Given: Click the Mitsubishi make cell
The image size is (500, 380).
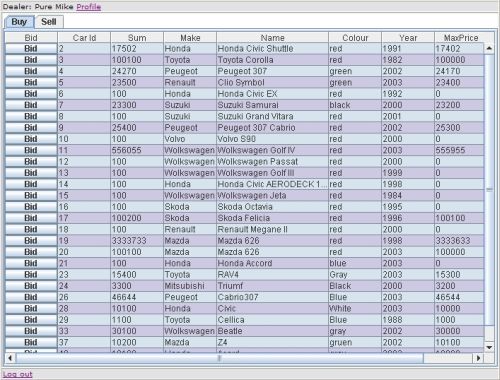Looking at the screenshot, I should [190, 286].
